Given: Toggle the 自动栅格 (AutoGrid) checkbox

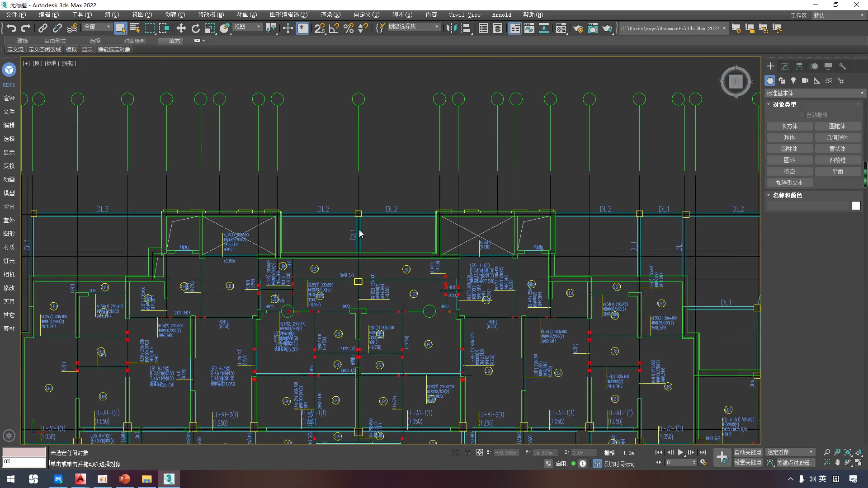Looking at the screenshot, I should [802, 114].
